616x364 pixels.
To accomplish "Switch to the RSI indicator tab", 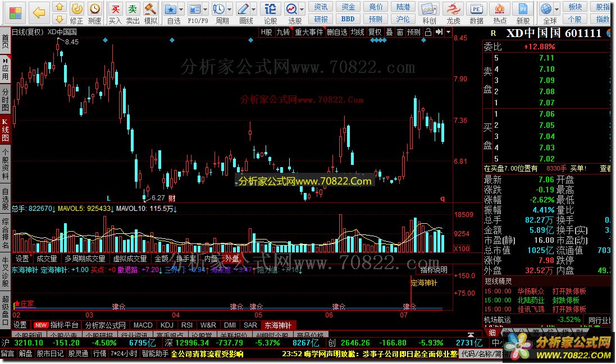I will coord(187,325).
